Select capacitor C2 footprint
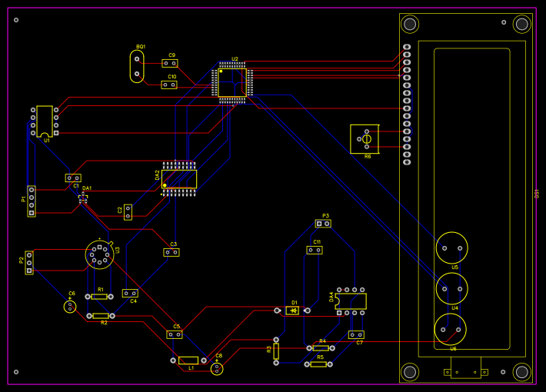Image resolution: width=546 pixels, height=392 pixels. click(x=128, y=212)
